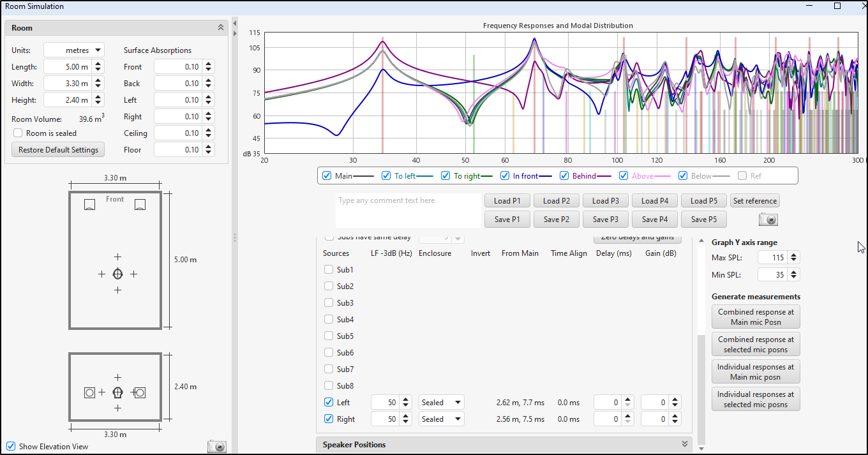
Task: Toggle Main trace checkbox
Action: click(x=327, y=175)
